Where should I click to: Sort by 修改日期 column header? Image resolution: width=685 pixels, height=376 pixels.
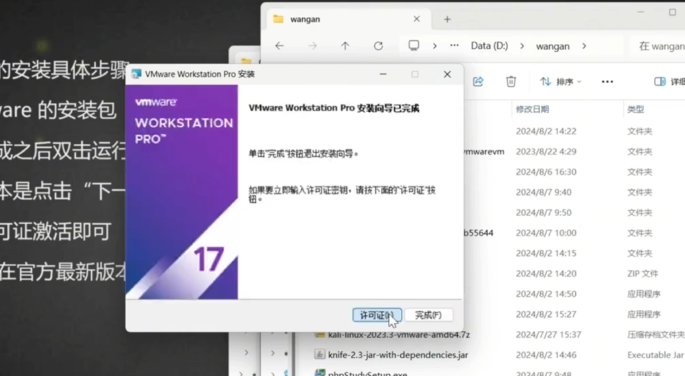pos(532,109)
